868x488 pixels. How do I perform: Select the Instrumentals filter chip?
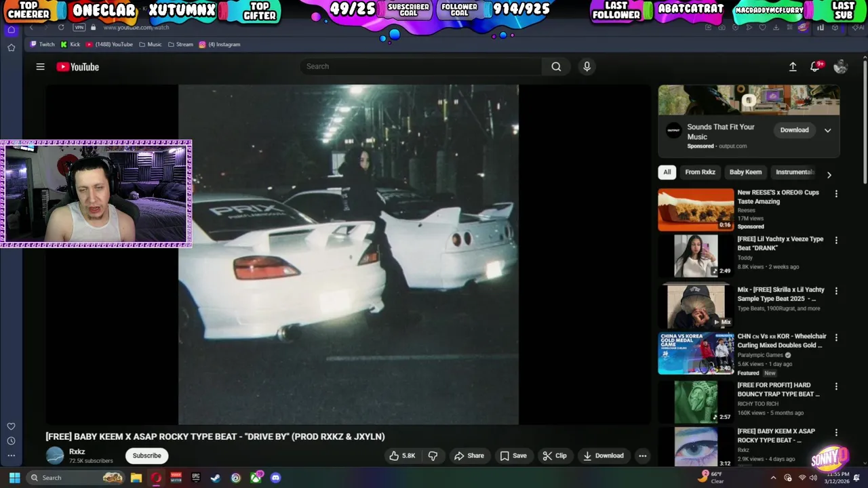[x=795, y=172]
